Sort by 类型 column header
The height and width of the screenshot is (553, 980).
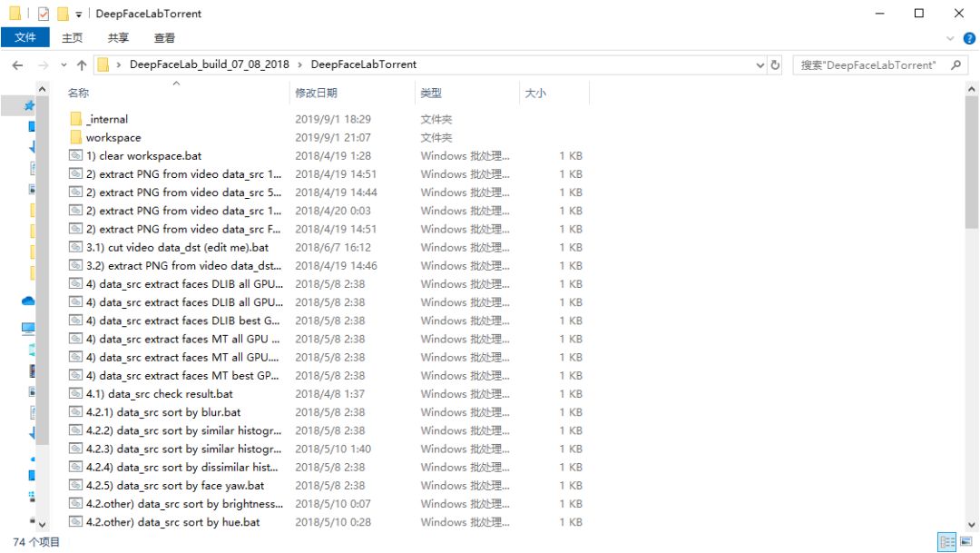coord(431,94)
